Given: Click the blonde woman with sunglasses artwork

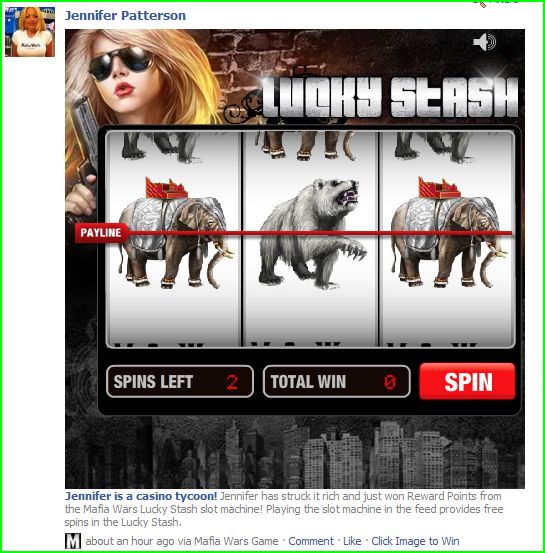Looking at the screenshot, I should [139, 76].
